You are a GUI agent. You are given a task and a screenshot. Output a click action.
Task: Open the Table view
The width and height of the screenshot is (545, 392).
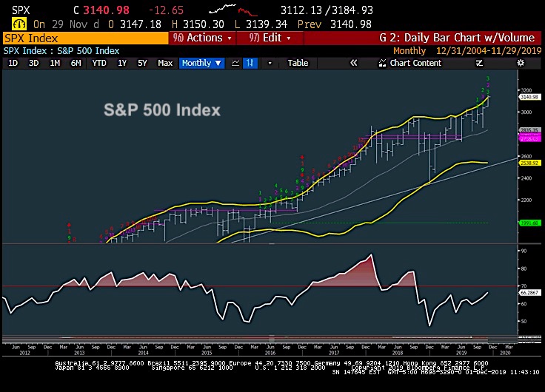point(298,63)
